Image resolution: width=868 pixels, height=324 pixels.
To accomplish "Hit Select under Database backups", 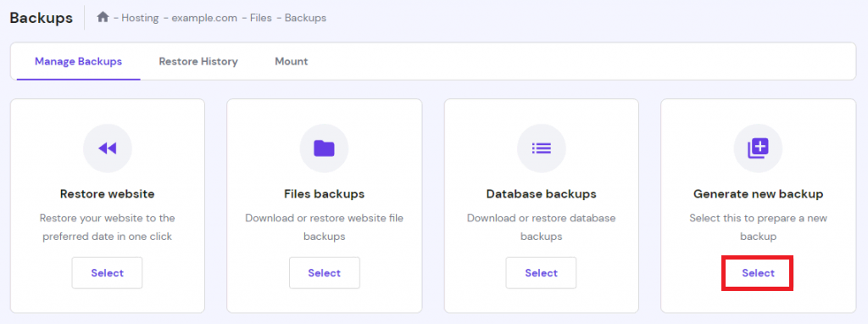I will [x=542, y=272].
